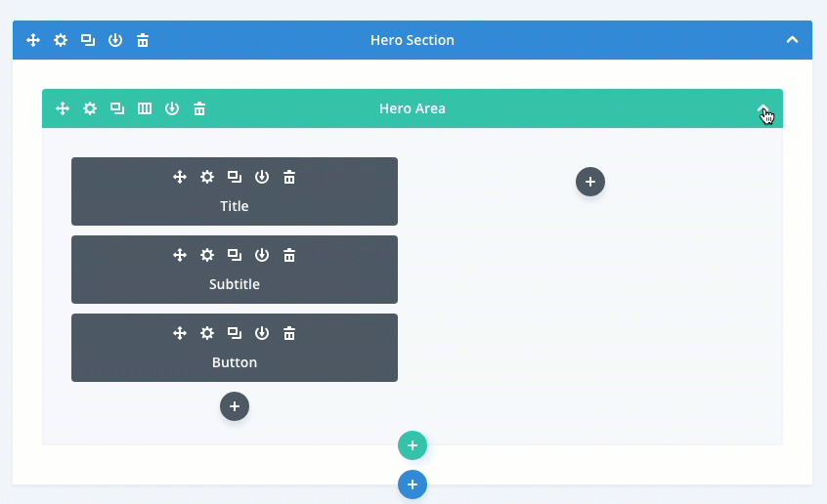Toggle power icon on Button module
827x504 pixels.
(262, 333)
